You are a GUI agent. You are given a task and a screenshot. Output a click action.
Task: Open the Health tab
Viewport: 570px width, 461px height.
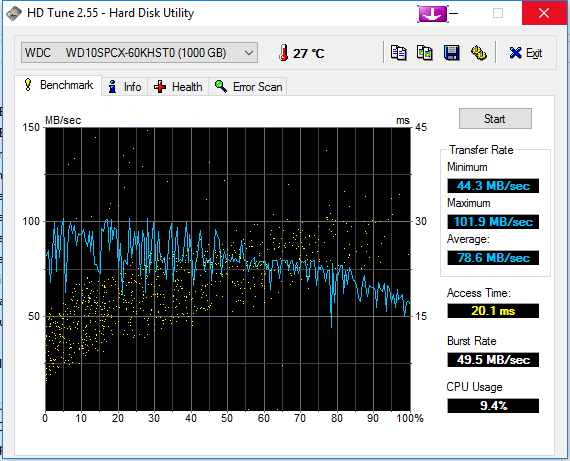tap(178, 87)
